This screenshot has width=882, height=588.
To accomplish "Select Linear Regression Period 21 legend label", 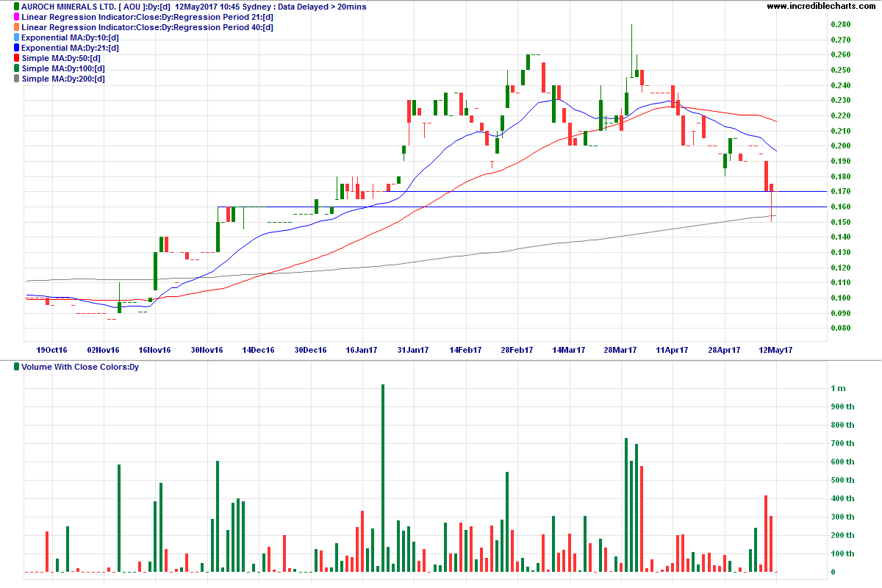I will tap(148, 17).
